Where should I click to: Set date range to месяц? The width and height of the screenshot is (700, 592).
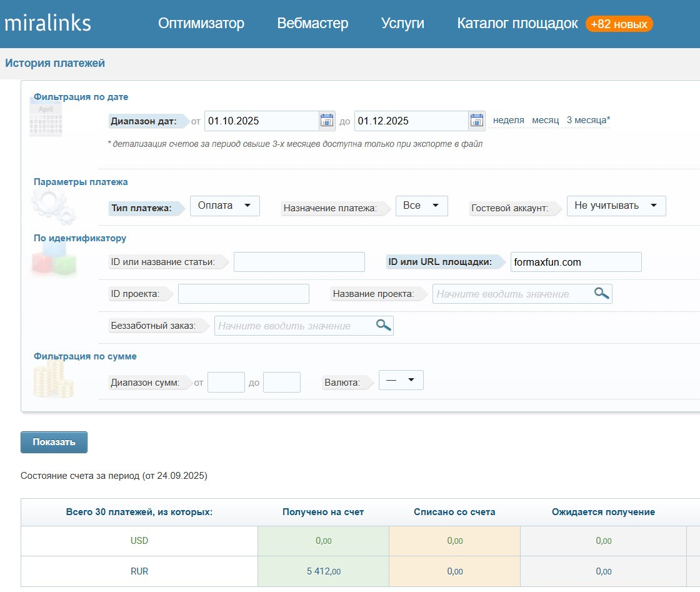tap(546, 120)
